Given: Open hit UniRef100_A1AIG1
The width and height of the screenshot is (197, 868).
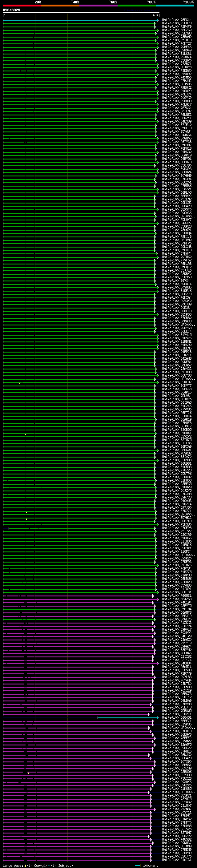Looking at the screenshot, I should 176,860.
